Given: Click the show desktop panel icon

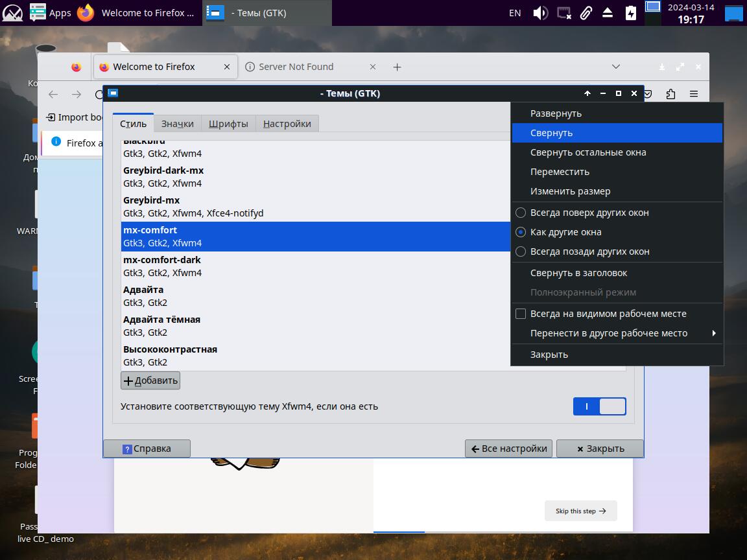Looking at the screenshot, I should click(733, 13).
